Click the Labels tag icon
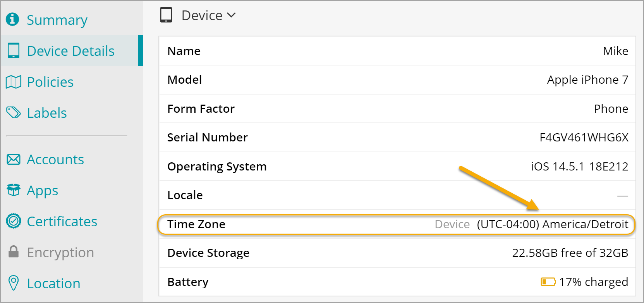The height and width of the screenshot is (303, 644). [x=14, y=113]
